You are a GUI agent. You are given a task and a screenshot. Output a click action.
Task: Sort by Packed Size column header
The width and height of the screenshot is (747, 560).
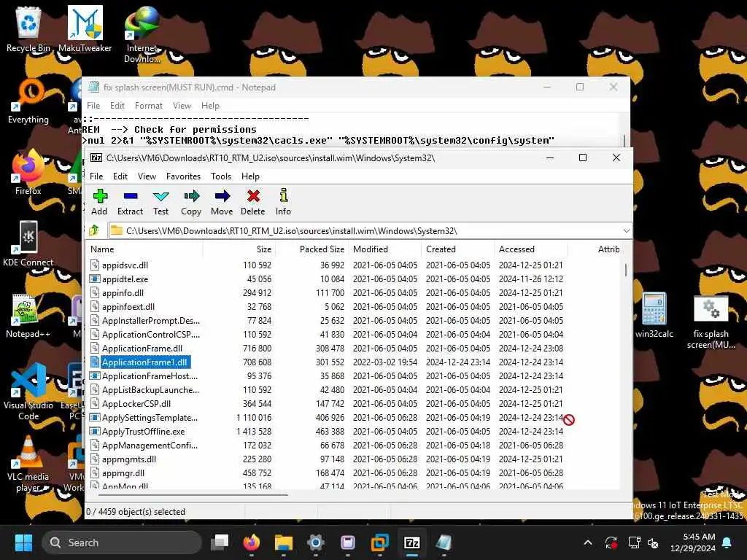[x=312, y=249]
